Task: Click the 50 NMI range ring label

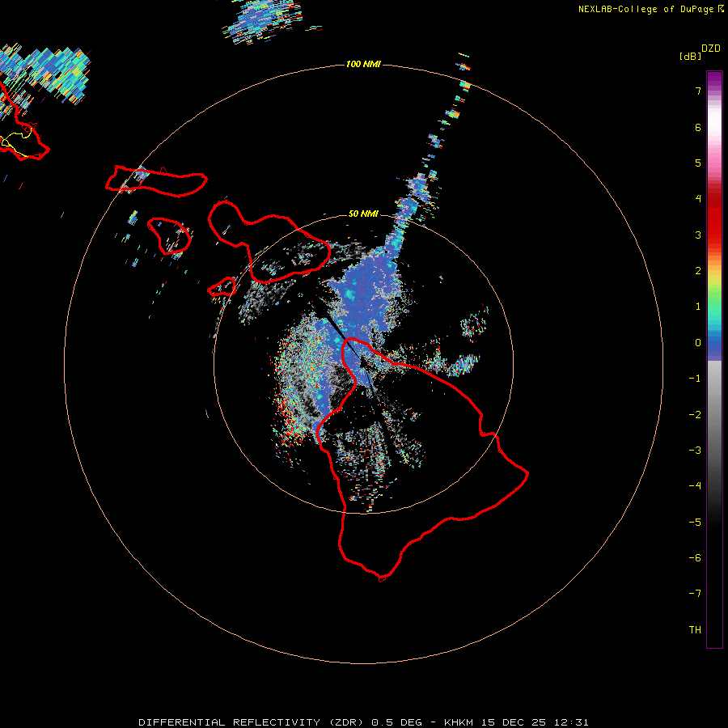Action: coord(363,214)
